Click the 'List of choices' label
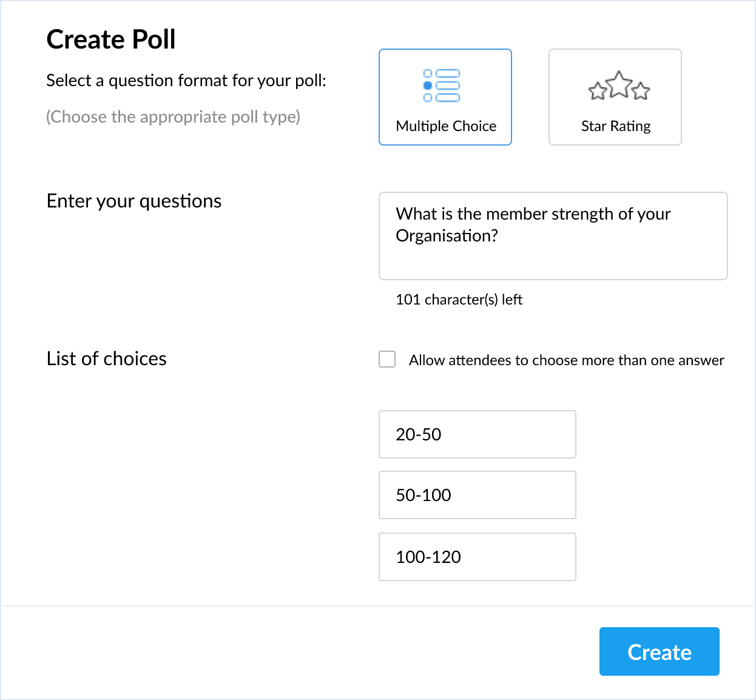Screen dimensions: 756x700 click(x=107, y=358)
